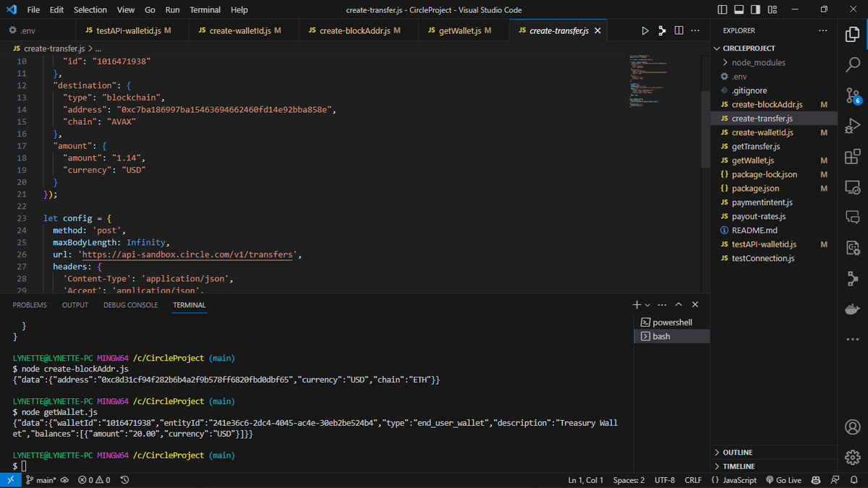Open the Explorer view in activity bar
Screen dimensions: 868x488
pos(853,35)
